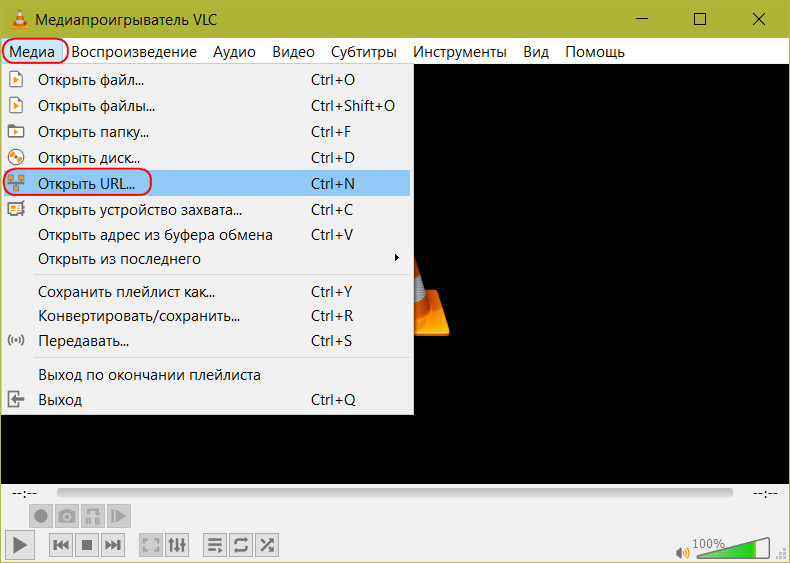Image resolution: width=790 pixels, height=563 pixels.
Task: Open the Медиа menu
Action: click(x=32, y=52)
